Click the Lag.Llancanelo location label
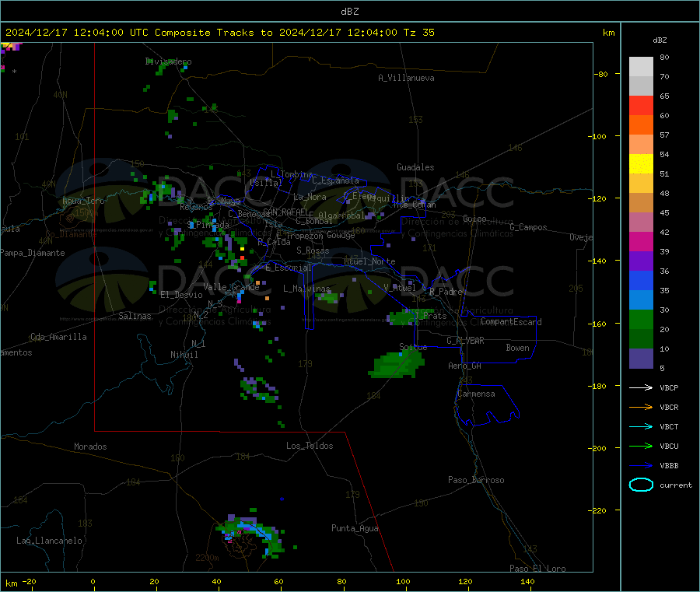 click(50, 541)
